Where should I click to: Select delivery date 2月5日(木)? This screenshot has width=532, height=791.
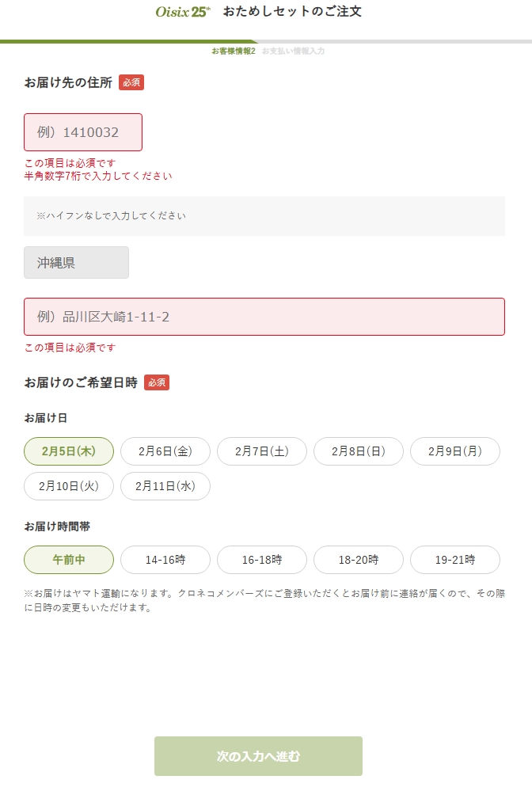click(x=69, y=451)
